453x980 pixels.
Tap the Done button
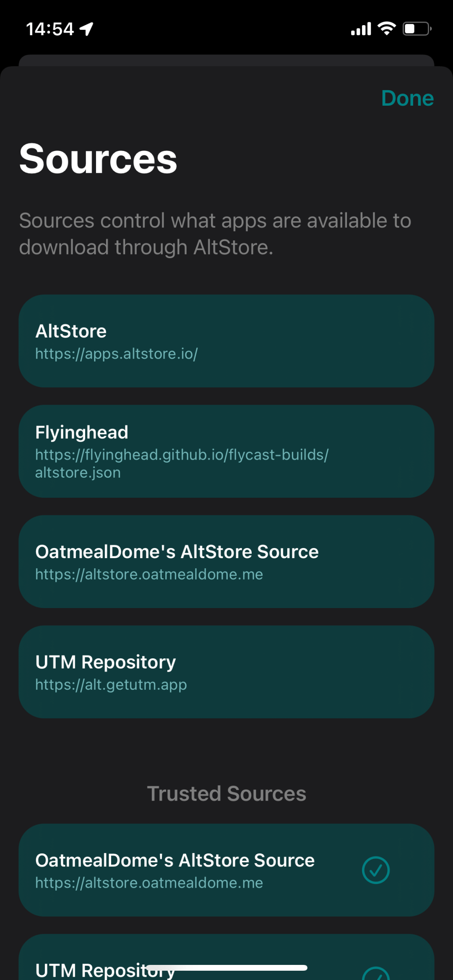tap(407, 98)
